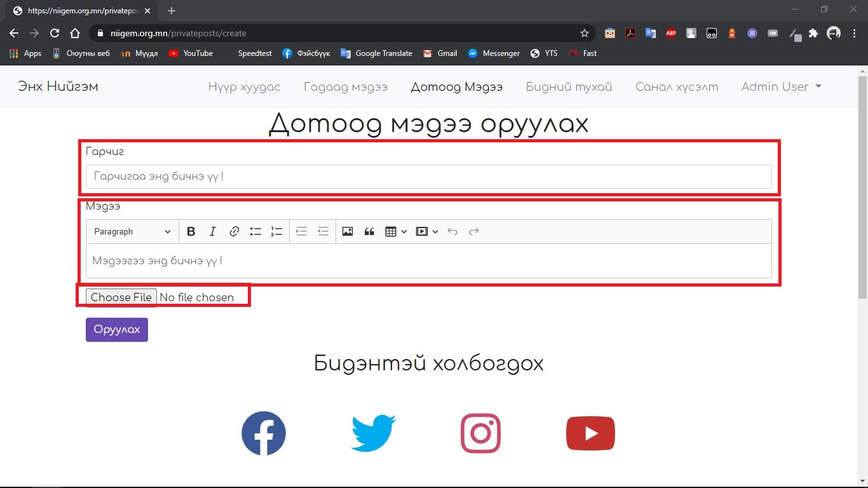Viewport: 868px width, 488px height.
Task: Create a numbered list
Action: (276, 232)
